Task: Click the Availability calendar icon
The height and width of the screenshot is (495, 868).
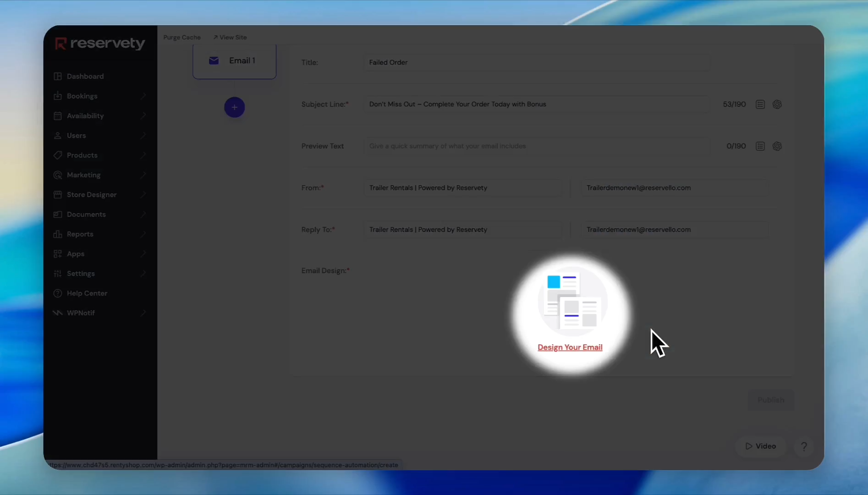Action: click(57, 115)
